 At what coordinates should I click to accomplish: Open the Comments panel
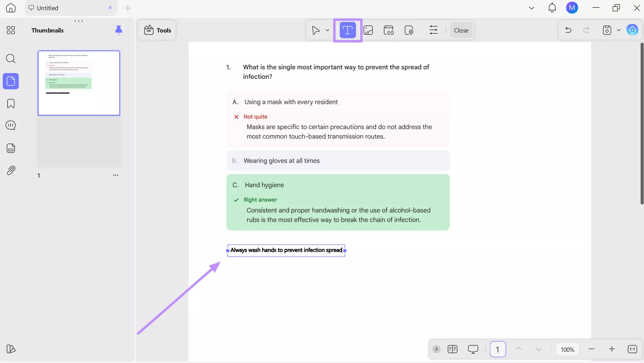11,125
